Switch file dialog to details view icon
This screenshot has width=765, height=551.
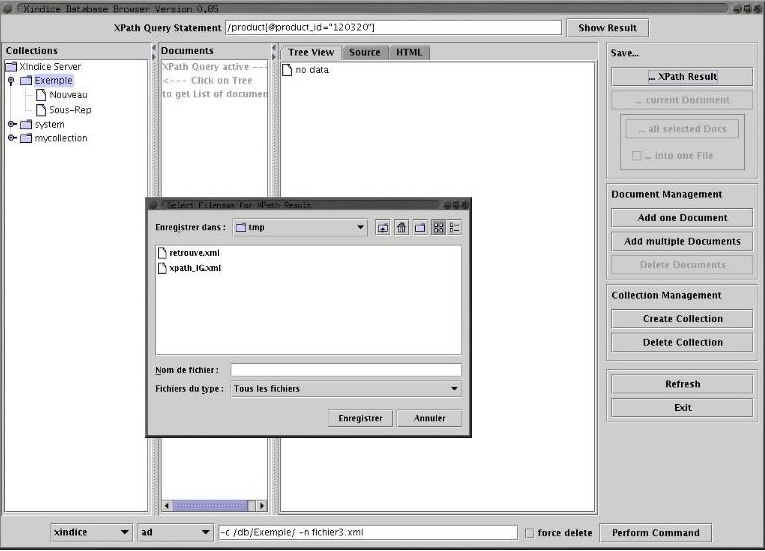(x=454, y=228)
